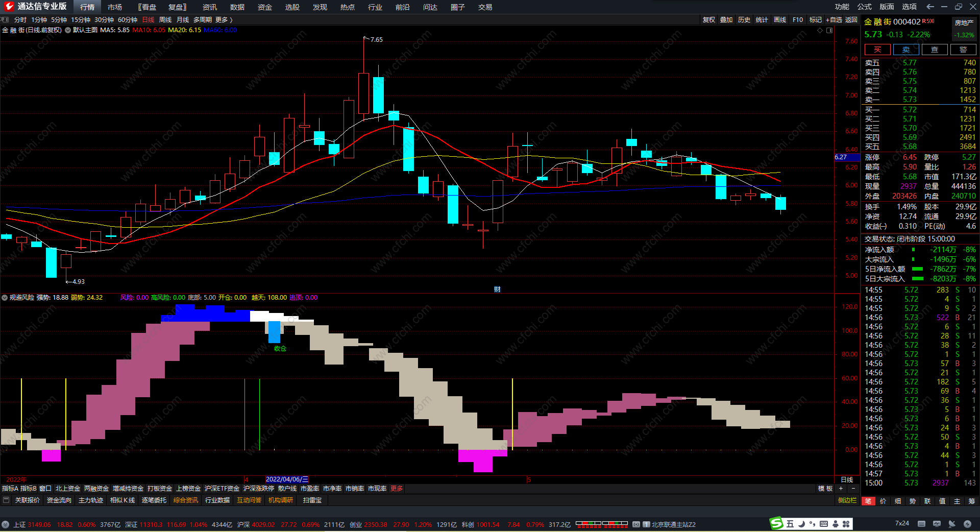Image resolution: width=980 pixels, height=532 pixels.
Task: Expand red 更多 indicator list
Action: pyautogui.click(x=397, y=489)
